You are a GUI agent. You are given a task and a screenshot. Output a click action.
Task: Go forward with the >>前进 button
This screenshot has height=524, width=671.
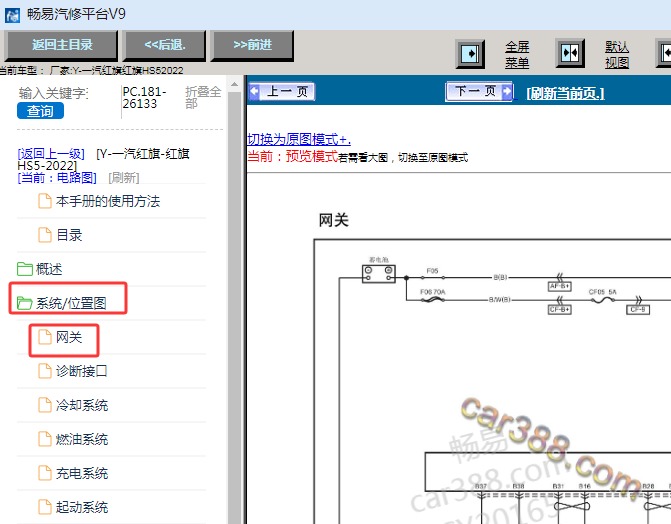(x=252, y=45)
